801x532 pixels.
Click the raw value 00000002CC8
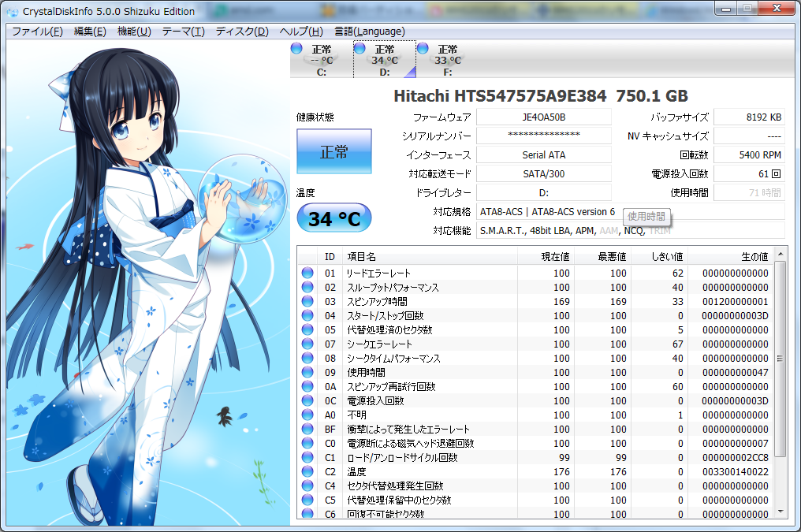point(735,457)
